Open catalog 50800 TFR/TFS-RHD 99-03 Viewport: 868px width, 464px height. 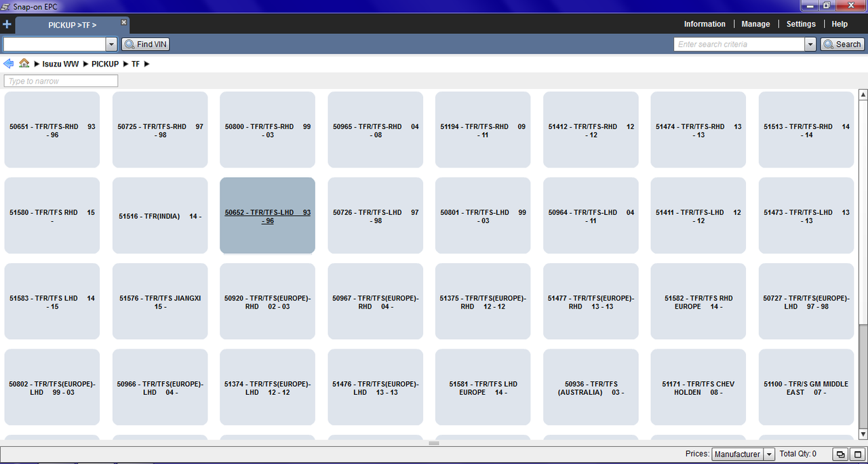pyautogui.click(x=267, y=130)
